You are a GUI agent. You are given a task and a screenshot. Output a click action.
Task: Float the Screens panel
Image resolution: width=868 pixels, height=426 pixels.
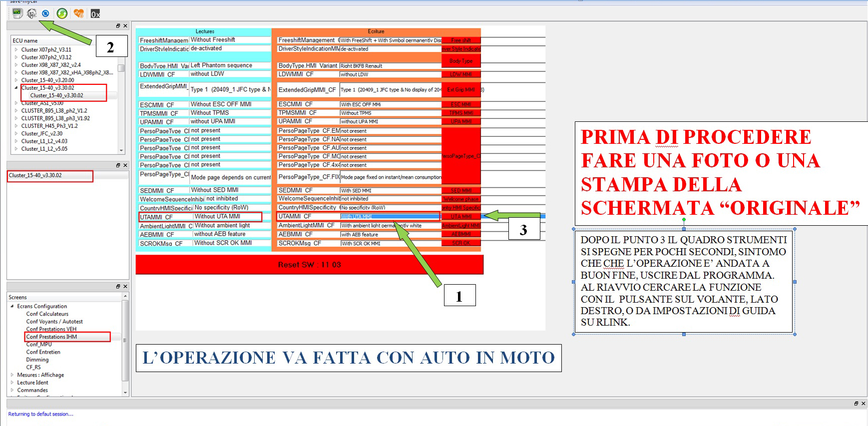pos(118,287)
